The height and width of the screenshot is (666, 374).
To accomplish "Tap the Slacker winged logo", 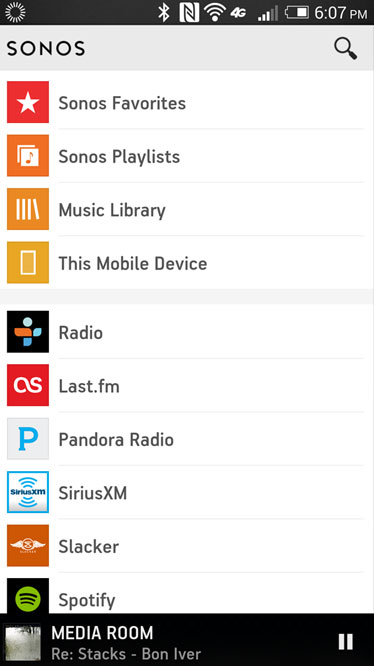I will [x=28, y=546].
